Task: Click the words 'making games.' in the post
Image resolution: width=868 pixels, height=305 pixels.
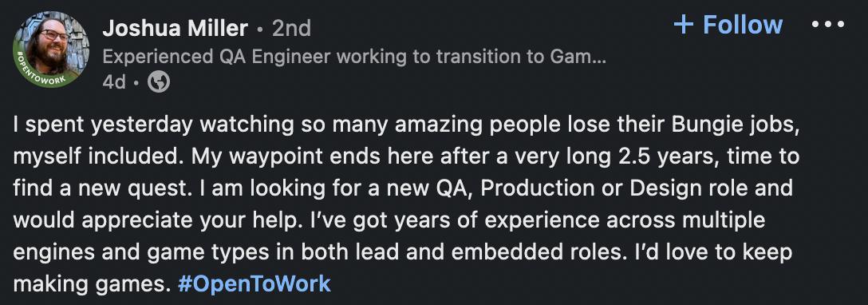Action: click(x=89, y=284)
